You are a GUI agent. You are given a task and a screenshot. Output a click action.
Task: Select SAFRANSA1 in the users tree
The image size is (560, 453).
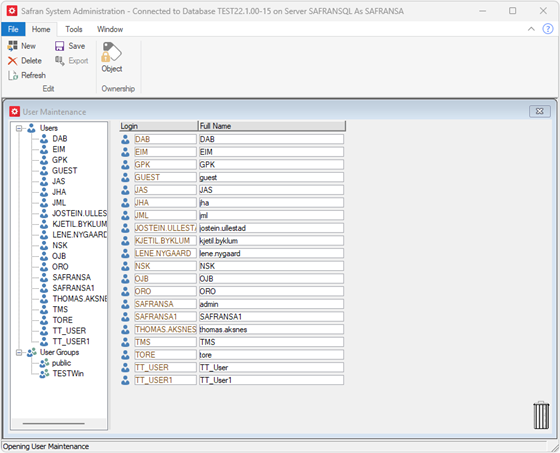73,288
